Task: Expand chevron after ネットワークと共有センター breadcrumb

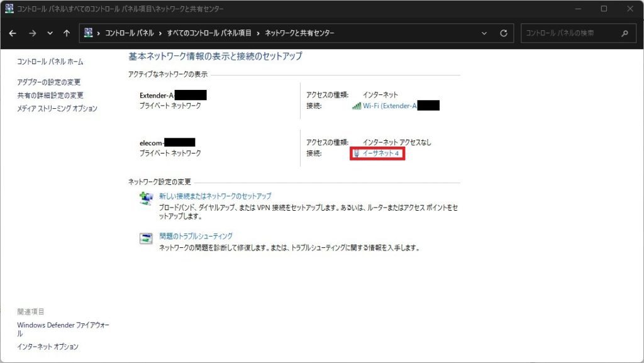Action: 340,33
